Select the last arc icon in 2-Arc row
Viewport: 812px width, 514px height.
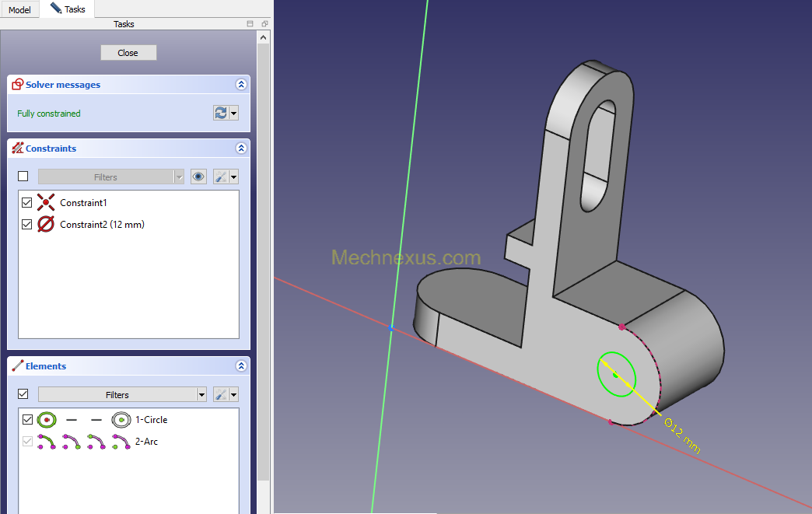click(x=121, y=442)
